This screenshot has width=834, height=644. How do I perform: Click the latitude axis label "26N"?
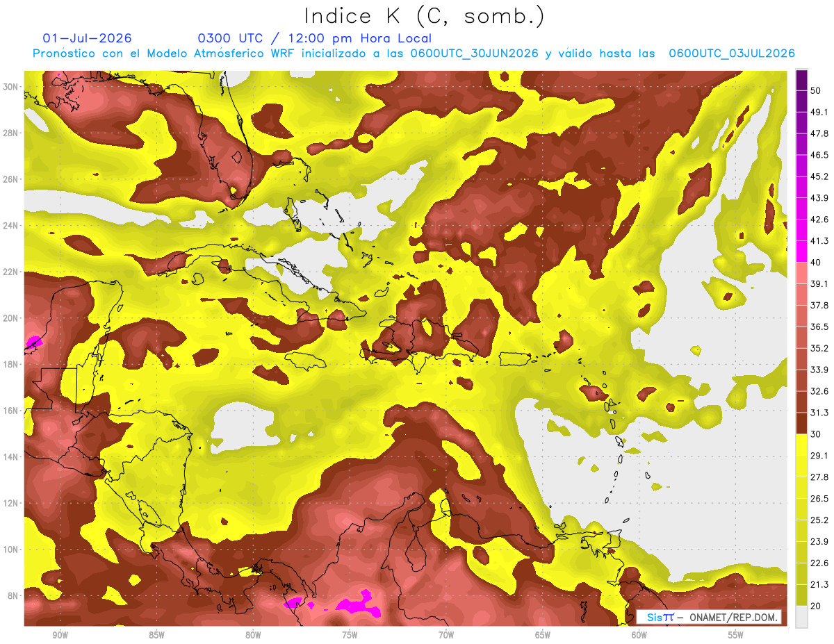pyautogui.click(x=10, y=179)
